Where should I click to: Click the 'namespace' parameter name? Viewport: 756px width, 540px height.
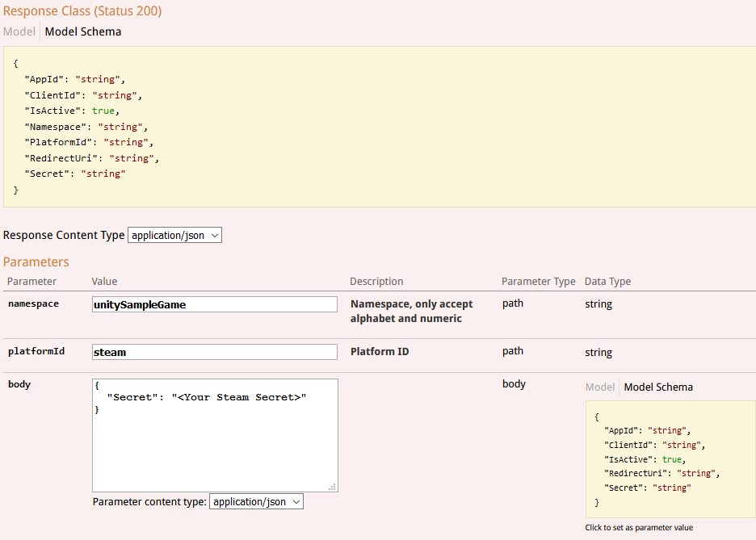tap(34, 304)
